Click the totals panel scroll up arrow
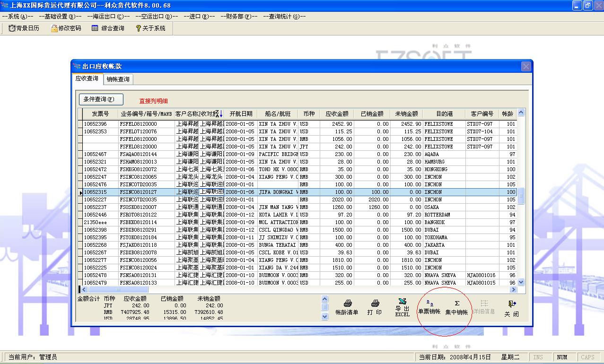Viewport: 604px width, 364px height. tap(324, 299)
